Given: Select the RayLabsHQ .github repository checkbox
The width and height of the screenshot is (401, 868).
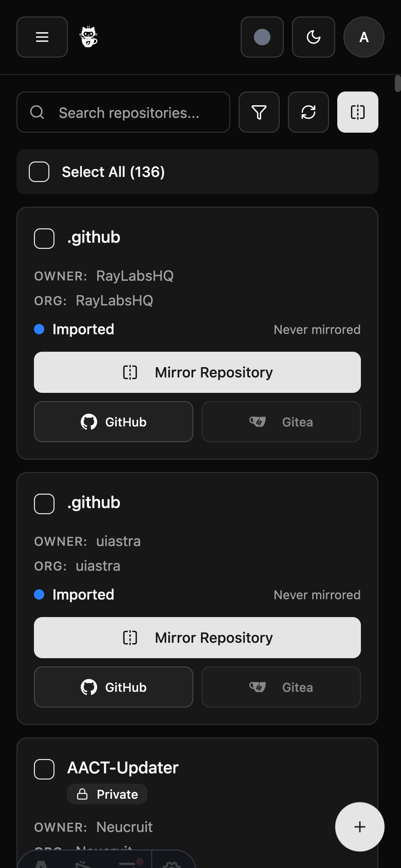Looking at the screenshot, I should (44, 238).
